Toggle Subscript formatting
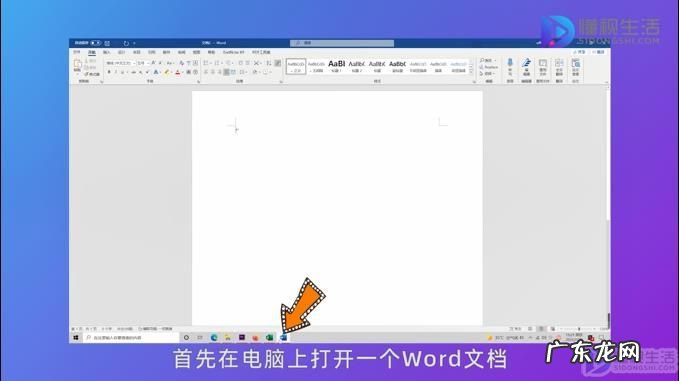 click(140, 72)
